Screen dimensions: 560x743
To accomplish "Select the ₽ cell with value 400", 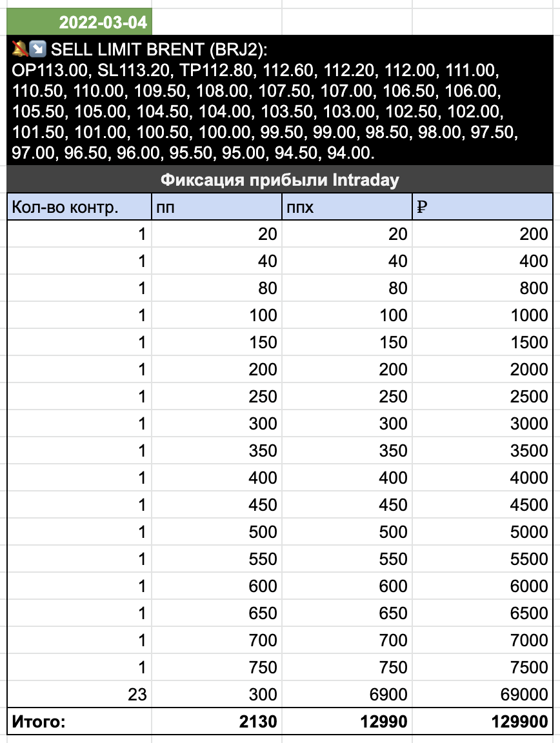I will coord(483,261).
